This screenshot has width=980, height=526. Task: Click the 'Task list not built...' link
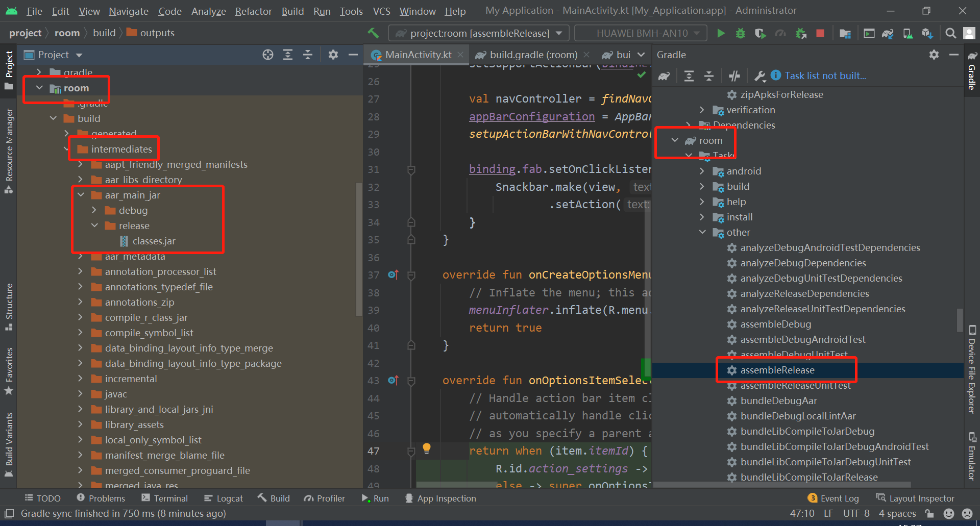825,76
